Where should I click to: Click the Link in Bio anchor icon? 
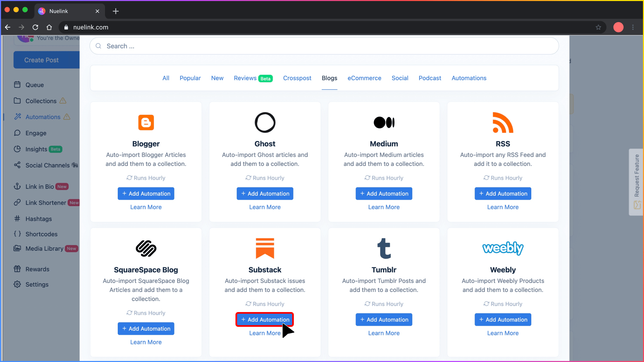tap(17, 186)
